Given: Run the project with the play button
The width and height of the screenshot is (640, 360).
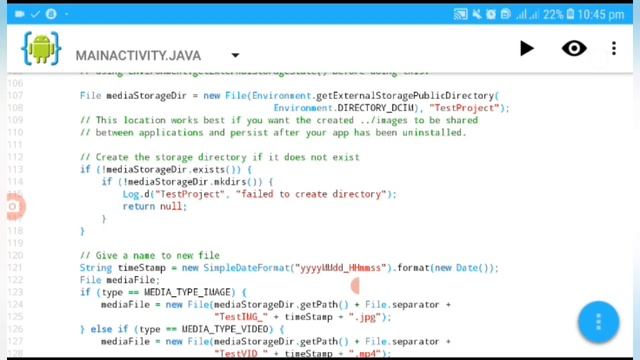Looking at the screenshot, I should pos(527,48).
